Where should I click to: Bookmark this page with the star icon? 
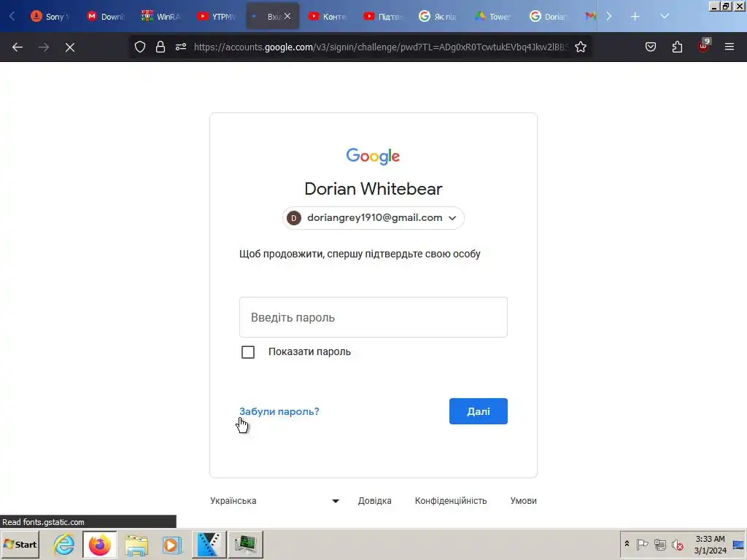pyautogui.click(x=580, y=47)
